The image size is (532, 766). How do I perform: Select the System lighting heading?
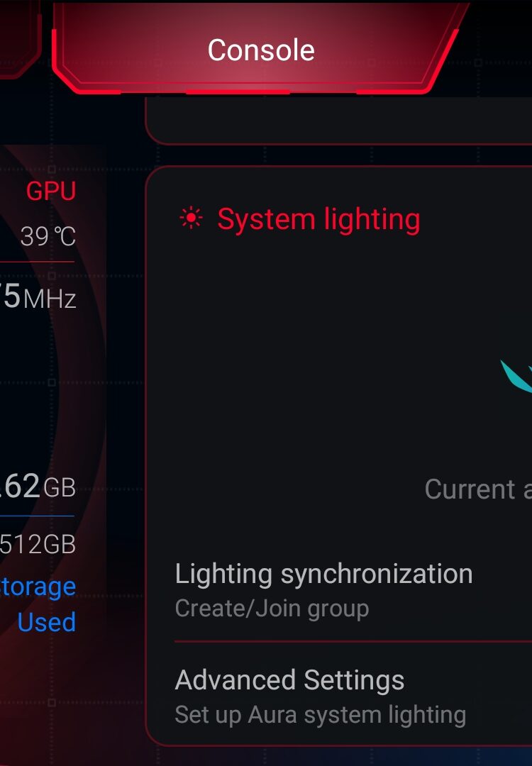pos(318,219)
